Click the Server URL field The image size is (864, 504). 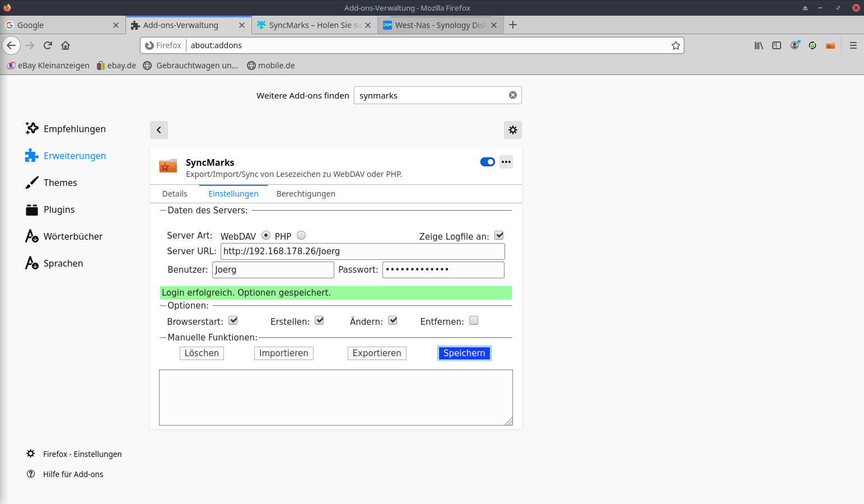(x=363, y=251)
